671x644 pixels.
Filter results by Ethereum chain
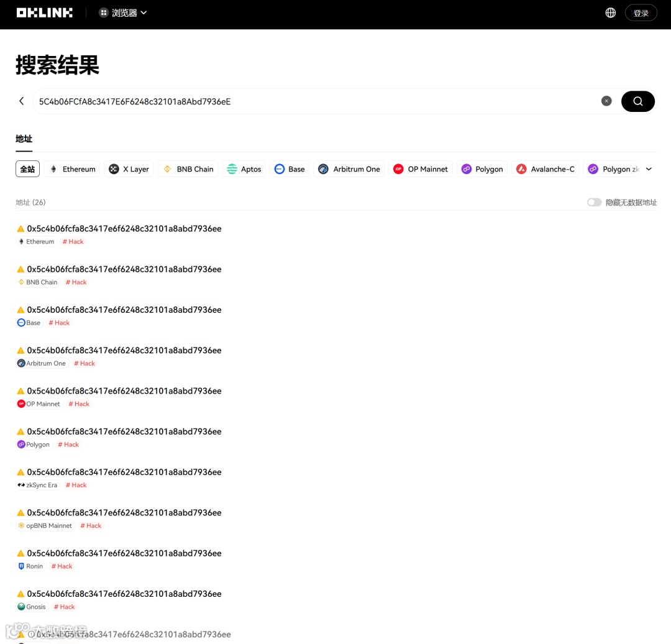click(72, 168)
